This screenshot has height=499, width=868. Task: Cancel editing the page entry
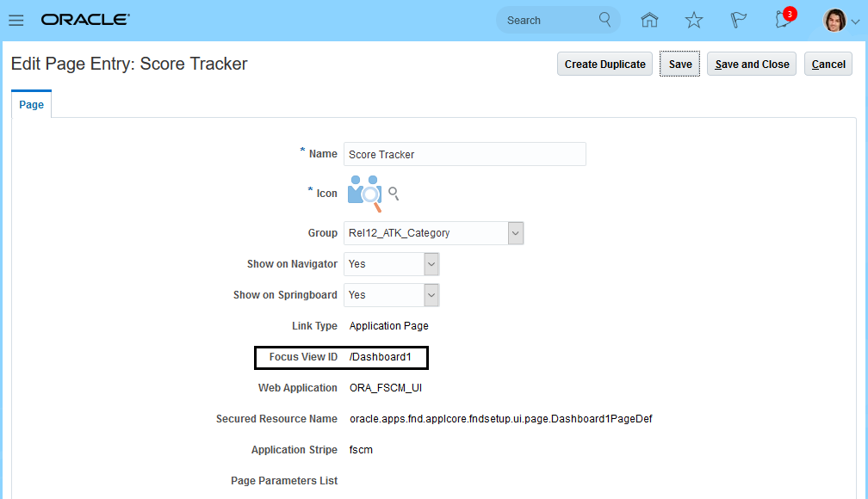click(x=828, y=63)
